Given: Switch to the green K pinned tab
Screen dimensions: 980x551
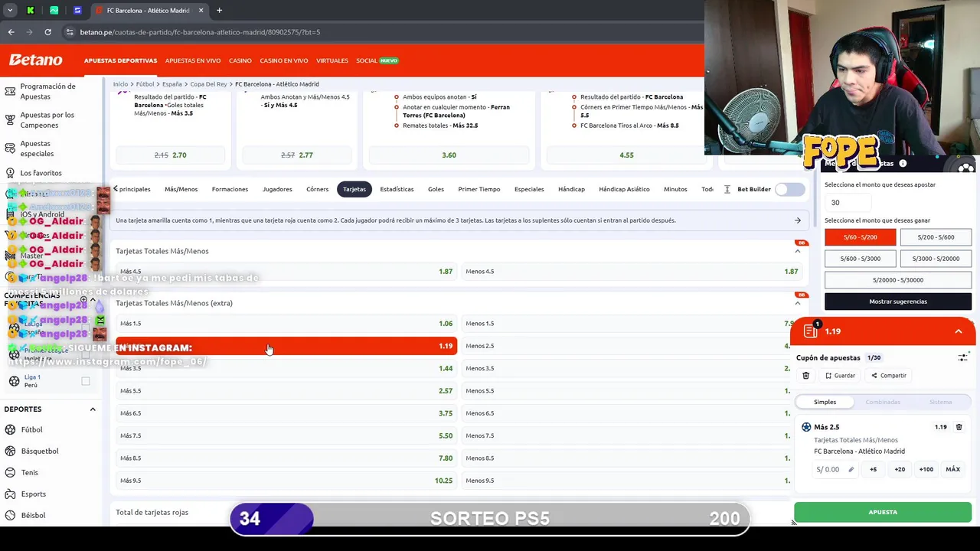Looking at the screenshot, I should [31, 10].
